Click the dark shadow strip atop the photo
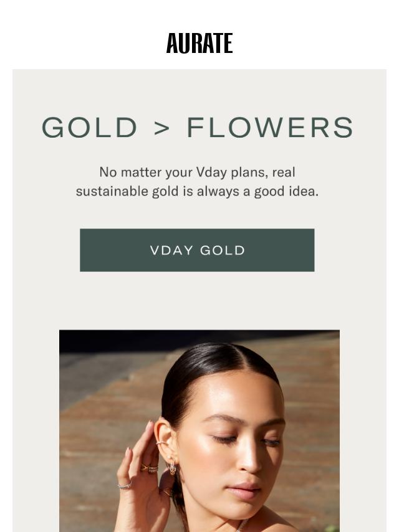The width and height of the screenshot is (399, 532). click(x=199, y=340)
